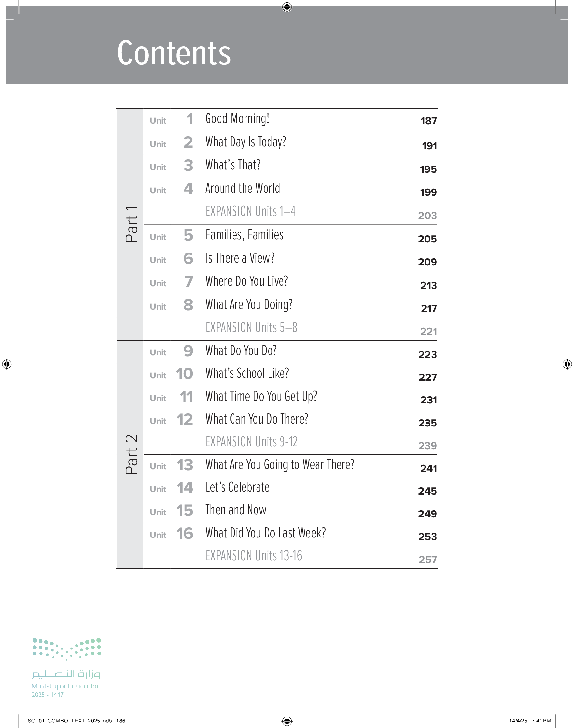This screenshot has height=728, width=574.
Task: Select the "Around the World" unit title
Action: pyautogui.click(x=242, y=188)
